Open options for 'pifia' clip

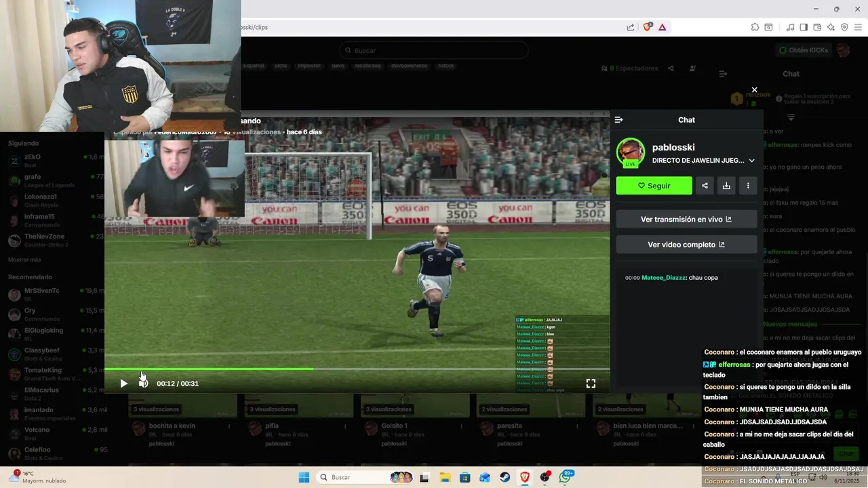click(346, 426)
